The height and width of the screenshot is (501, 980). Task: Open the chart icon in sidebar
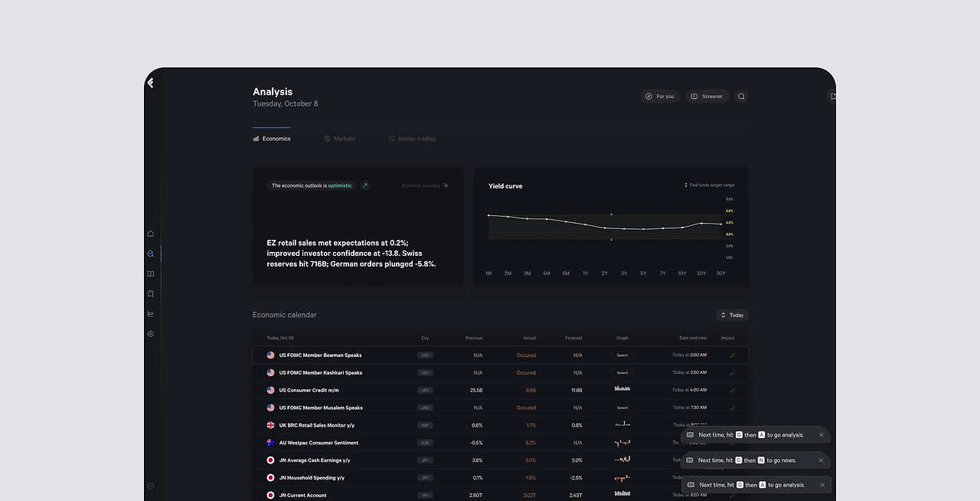[151, 313]
